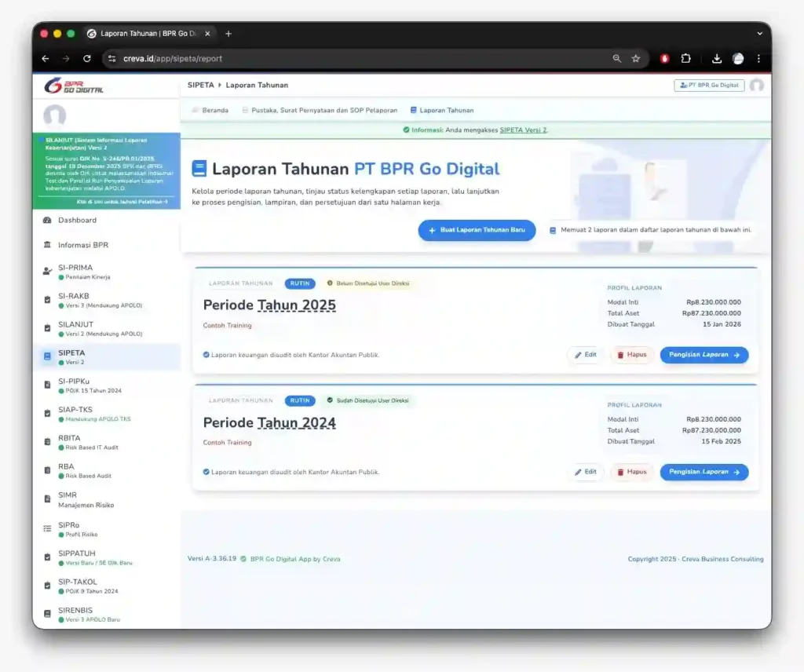804x672 pixels.
Task: Reload the page using the refresh icon
Action: [x=87, y=59]
